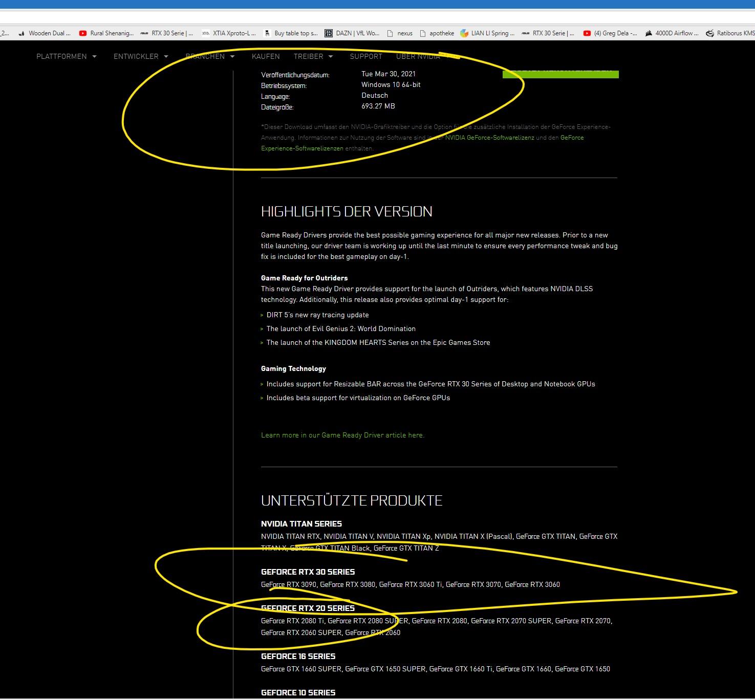Click the green download button
Image resolution: width=755 pixels, height=700 pixels.
coord(560,74)
